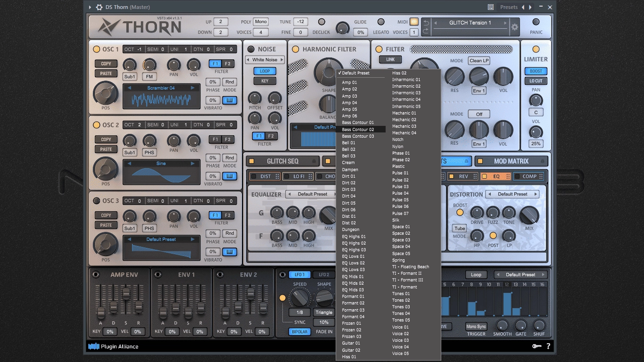
Task: Toggle OSC 2 keyboard tracking icon
Action: (230, 176)
